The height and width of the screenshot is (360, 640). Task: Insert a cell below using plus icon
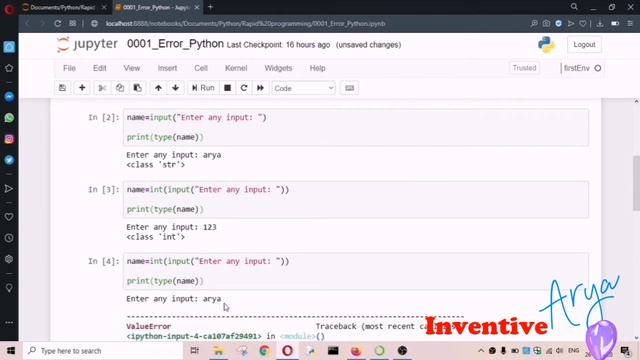point(82,88)
